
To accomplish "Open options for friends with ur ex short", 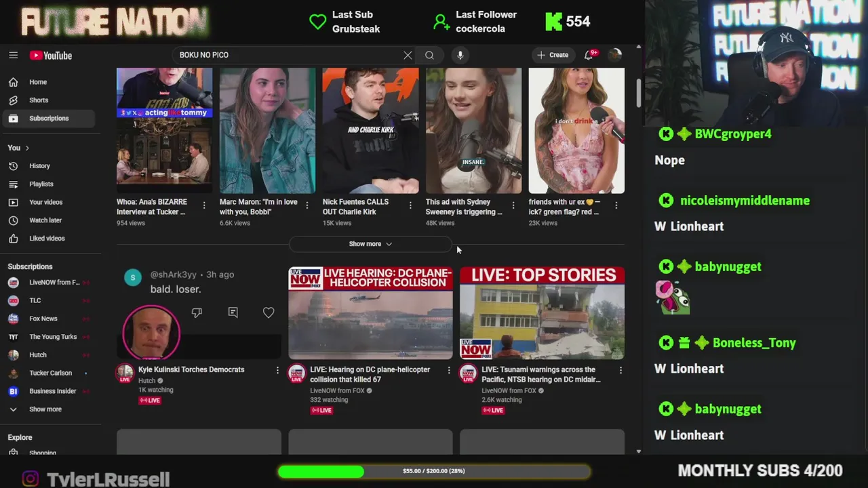I will (x=616, y=205).
